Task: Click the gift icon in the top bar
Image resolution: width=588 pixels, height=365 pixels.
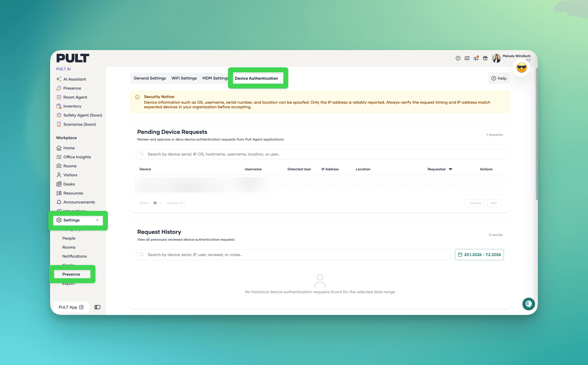Action: [x=485, y=58]
